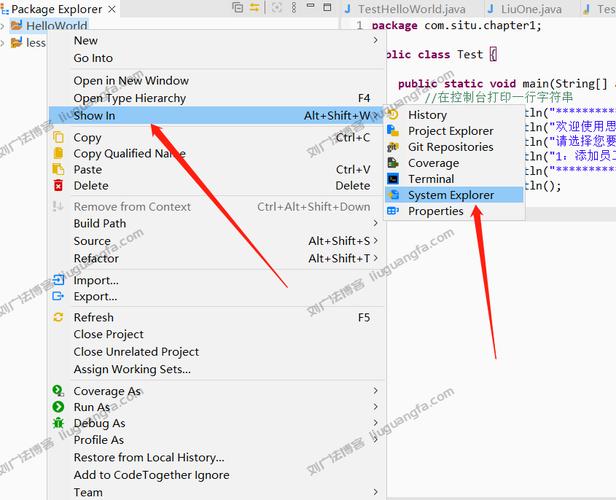Click the Terminal icon in Show In submenu
616x500 pixels.
tap(393, 179)
